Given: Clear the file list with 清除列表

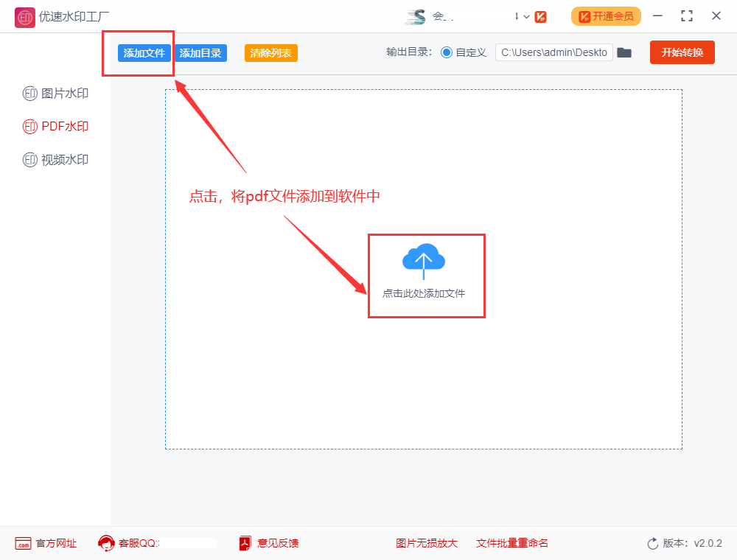Looking at the screenshot, I should tap(270, 53).
